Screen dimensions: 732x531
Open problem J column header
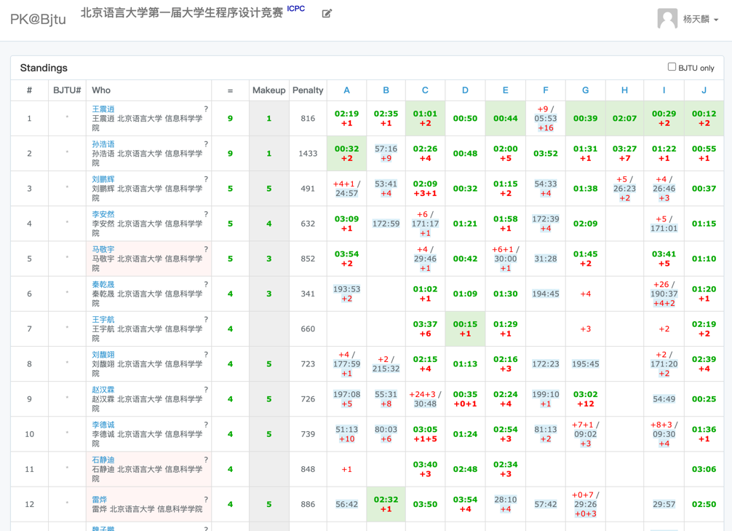704,90
